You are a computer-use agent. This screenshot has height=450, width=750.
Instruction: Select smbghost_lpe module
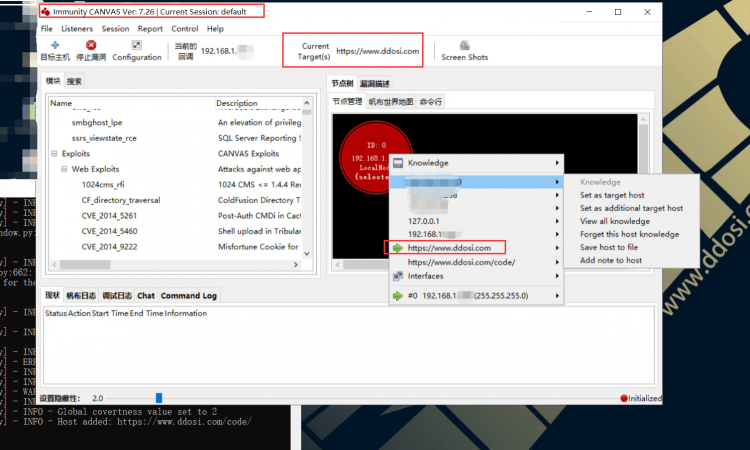[x=97, y=122]
